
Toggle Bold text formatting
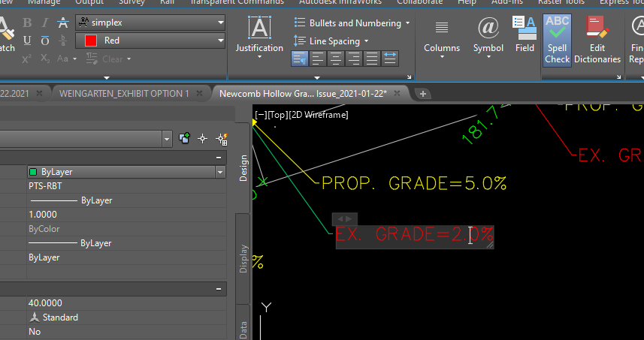pos(27,23)
